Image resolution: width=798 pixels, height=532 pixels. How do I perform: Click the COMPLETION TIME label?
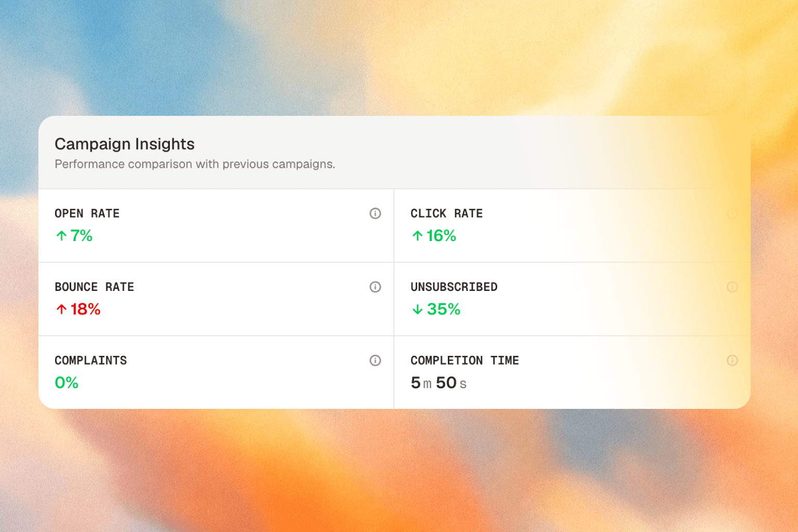coord(465,361)
